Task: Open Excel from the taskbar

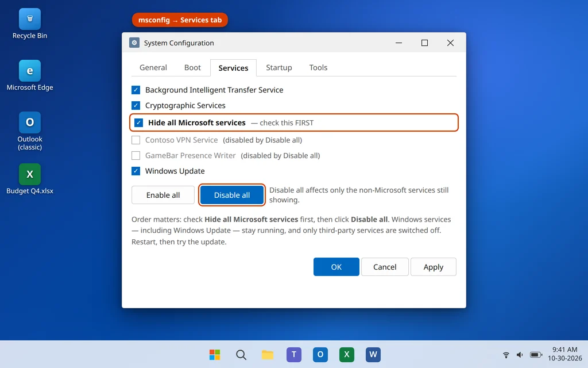Action: click(346, 354)
